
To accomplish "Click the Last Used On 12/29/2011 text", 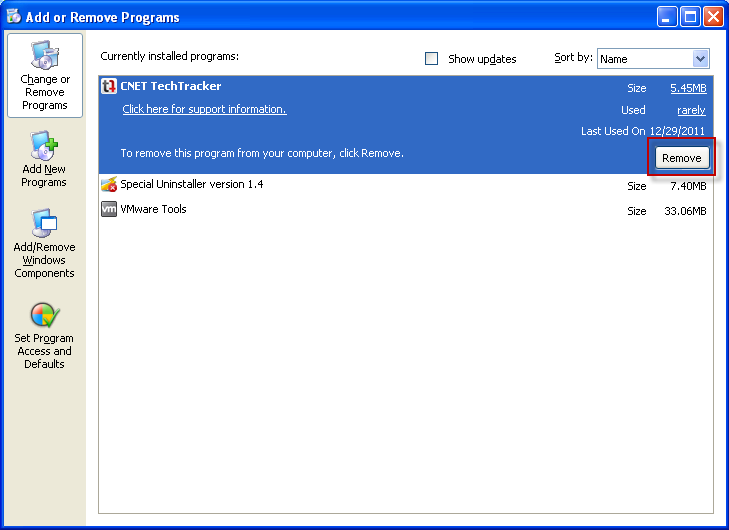I will 643,131.
